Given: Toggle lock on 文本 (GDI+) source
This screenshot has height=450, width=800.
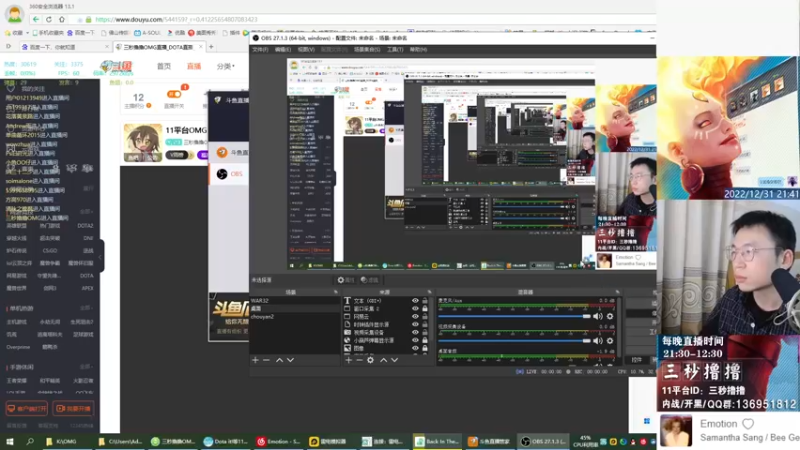Looking at the screenshot, I should pos(424,301).
